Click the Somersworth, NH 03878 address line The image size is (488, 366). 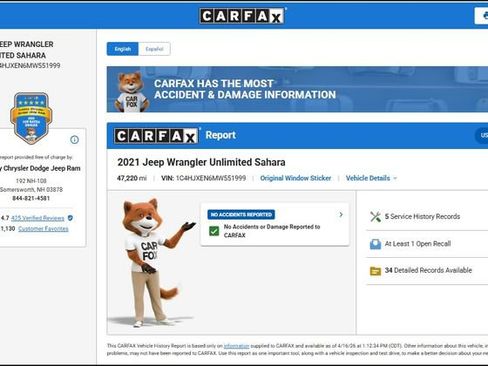pyautogui.click(x=31, y=190)
